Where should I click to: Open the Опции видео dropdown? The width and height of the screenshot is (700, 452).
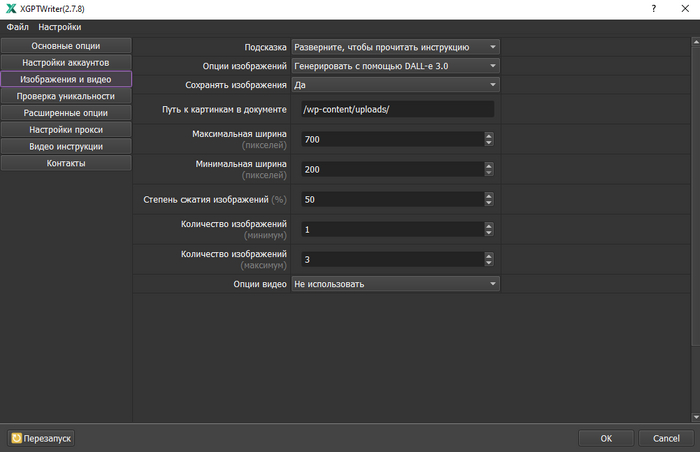click(395, 284)
